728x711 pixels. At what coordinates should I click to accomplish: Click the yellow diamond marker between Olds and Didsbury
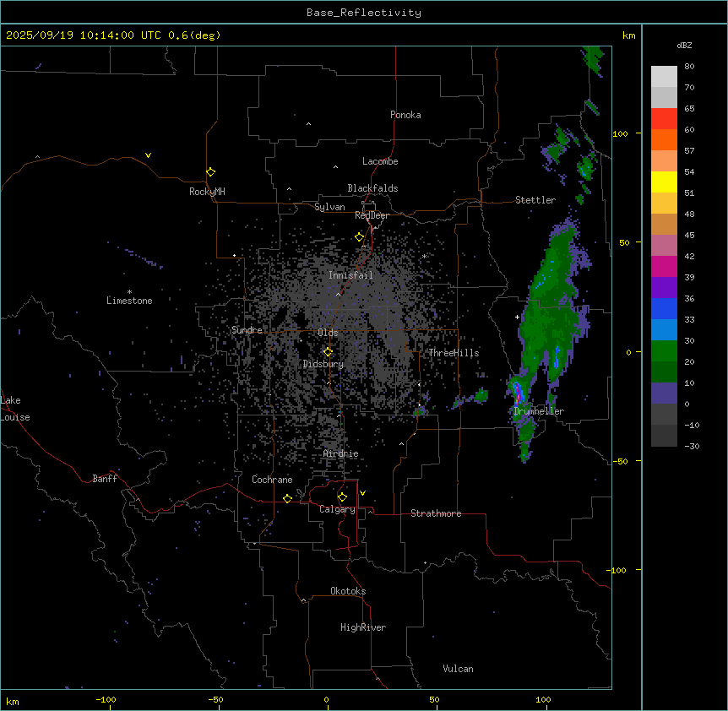point(329,352)
